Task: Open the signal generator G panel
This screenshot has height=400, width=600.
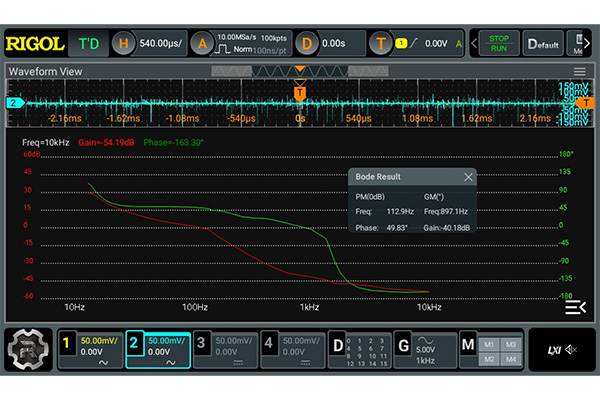Action: 404,345
